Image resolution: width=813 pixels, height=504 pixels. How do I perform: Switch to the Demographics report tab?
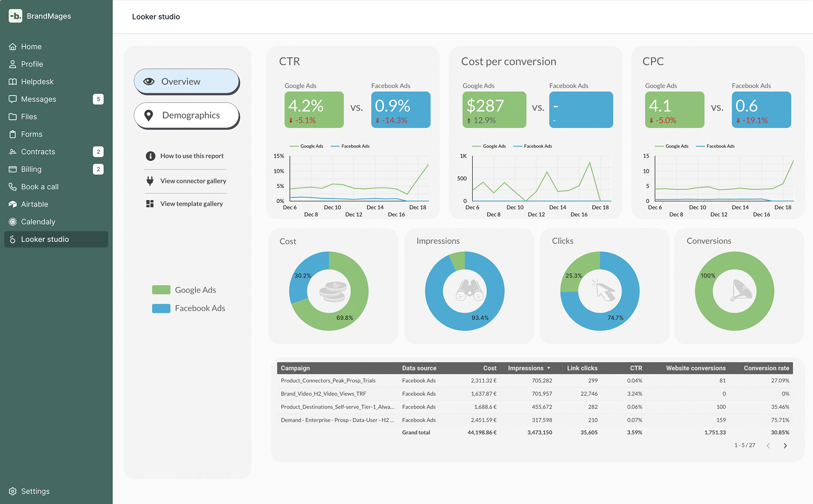tap(186, 115)
